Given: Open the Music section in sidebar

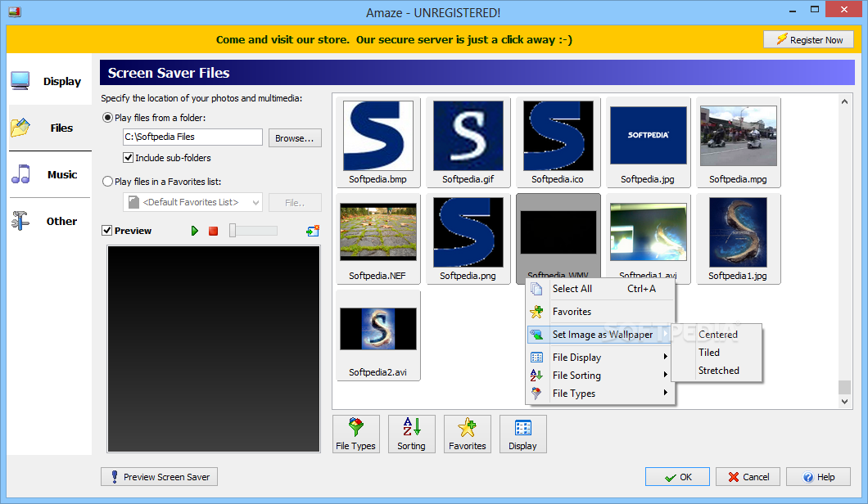Looking at the screenshot, I should (49, 174).
